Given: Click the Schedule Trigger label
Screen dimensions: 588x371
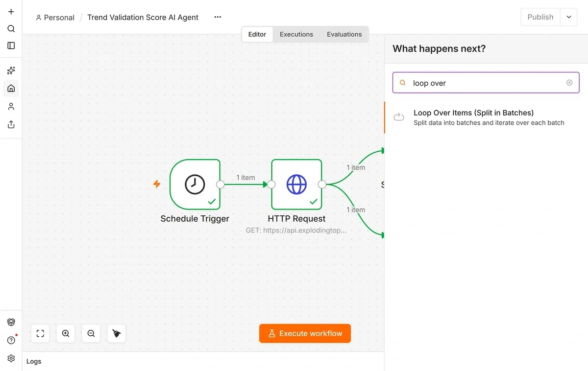Looking at the screenshot, I should [x=195, y=219].
